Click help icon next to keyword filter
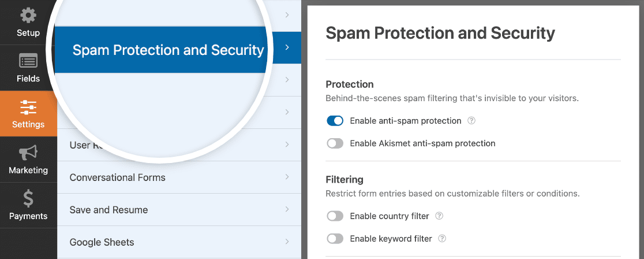Screen dimensions: 644x259 [x=443, y=238]
